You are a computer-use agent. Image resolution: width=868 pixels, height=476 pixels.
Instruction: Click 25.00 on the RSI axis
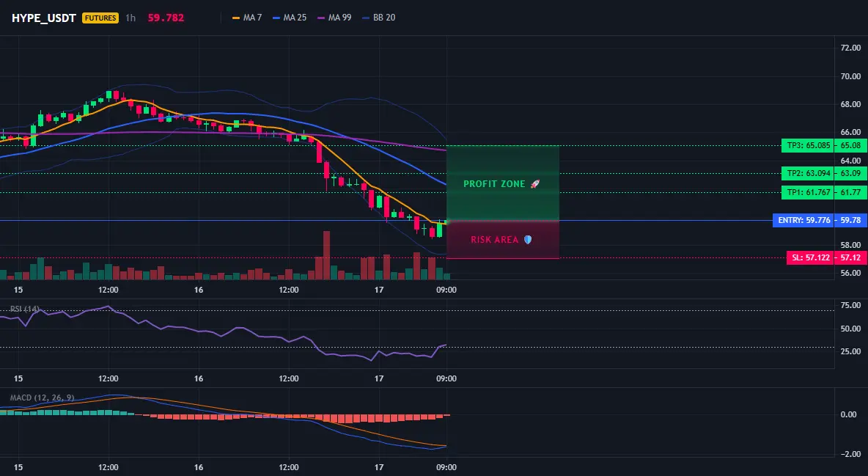click(x=850, y=351)
